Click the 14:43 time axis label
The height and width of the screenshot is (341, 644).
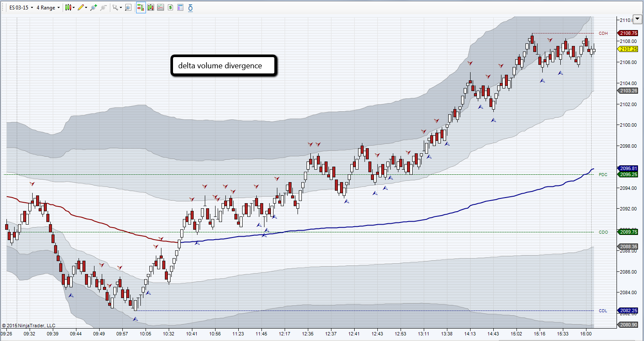493,333
